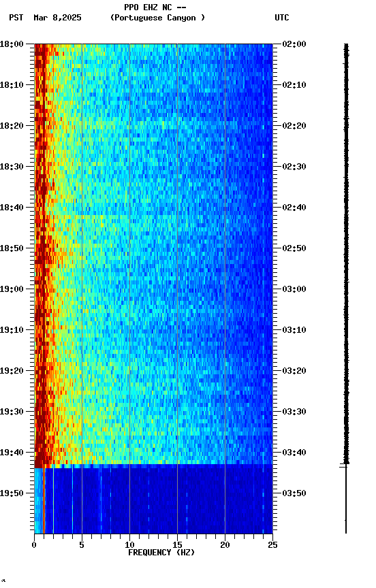Image resolution: width=376 pixels, height=588 pixels.
Task: Click the "UTC" timezone label
Action: (282, 18)
